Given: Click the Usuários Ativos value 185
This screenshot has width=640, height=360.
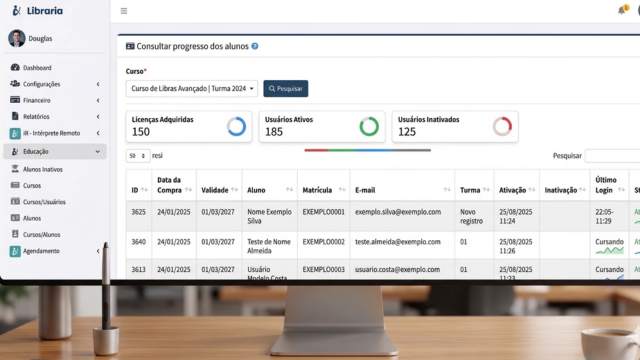Looking at the screenshot, I should click(x=274, y=132).
